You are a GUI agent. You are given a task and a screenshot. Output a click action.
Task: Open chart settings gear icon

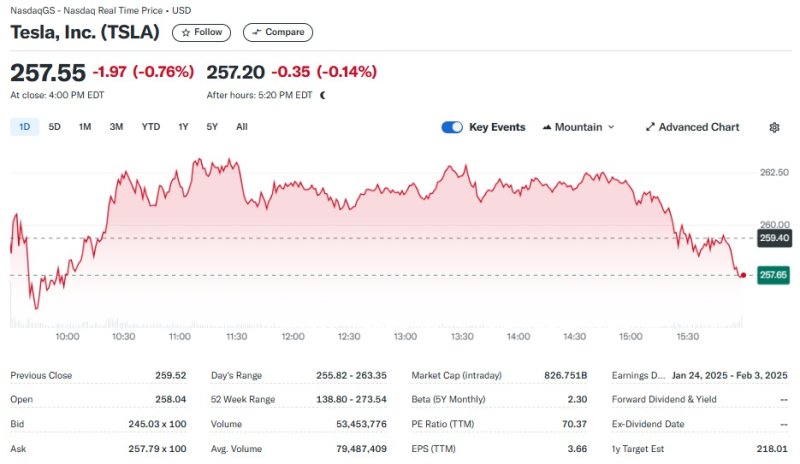[774, 127]
